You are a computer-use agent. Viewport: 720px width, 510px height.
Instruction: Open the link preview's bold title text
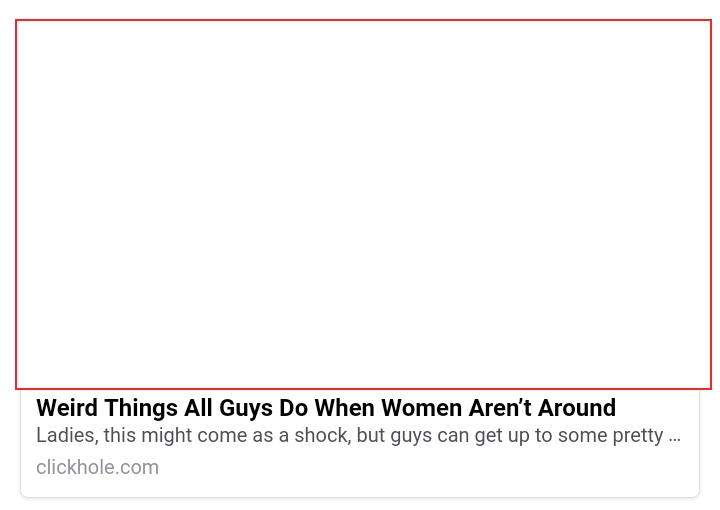(326, 408)
